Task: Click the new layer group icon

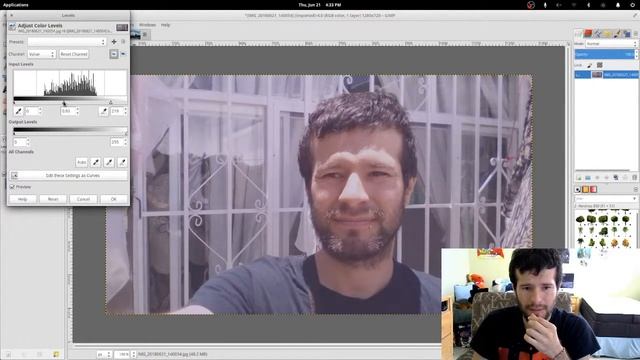Action: click(x=588, y=178)
